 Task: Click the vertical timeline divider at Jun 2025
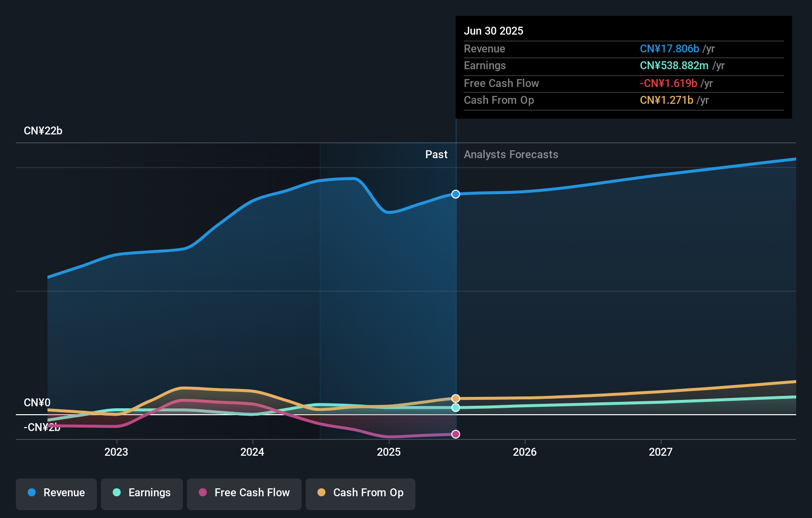[x=455, y=277]
